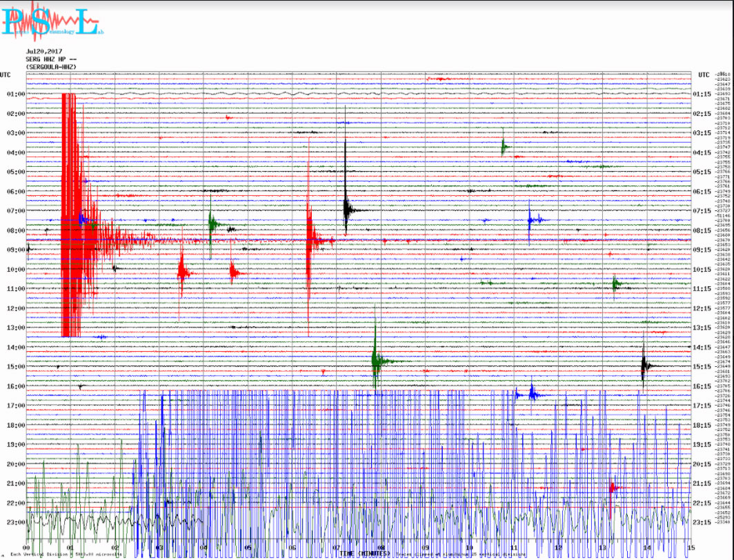Click the (SERGOULA-HHZ) channel label

[51, 67]
